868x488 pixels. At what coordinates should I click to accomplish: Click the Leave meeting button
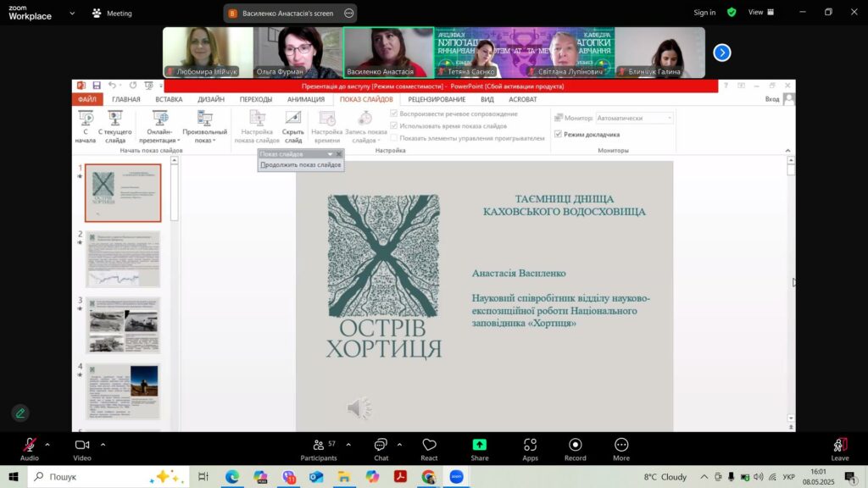839,447
